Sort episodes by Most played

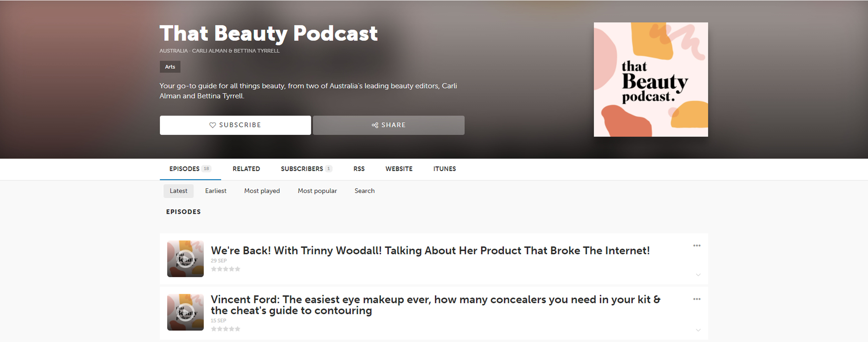click(262, 191)
